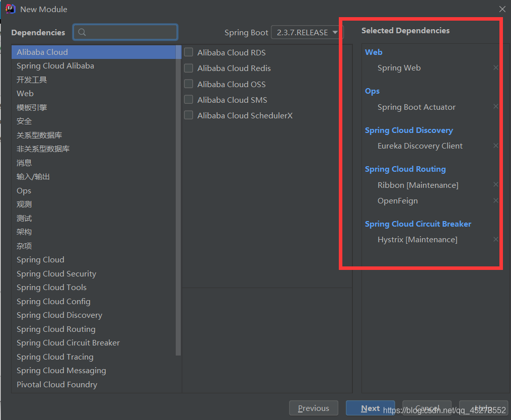511x420 pixels.
Task: Close the New Module dialog
Action: [502, 9]
